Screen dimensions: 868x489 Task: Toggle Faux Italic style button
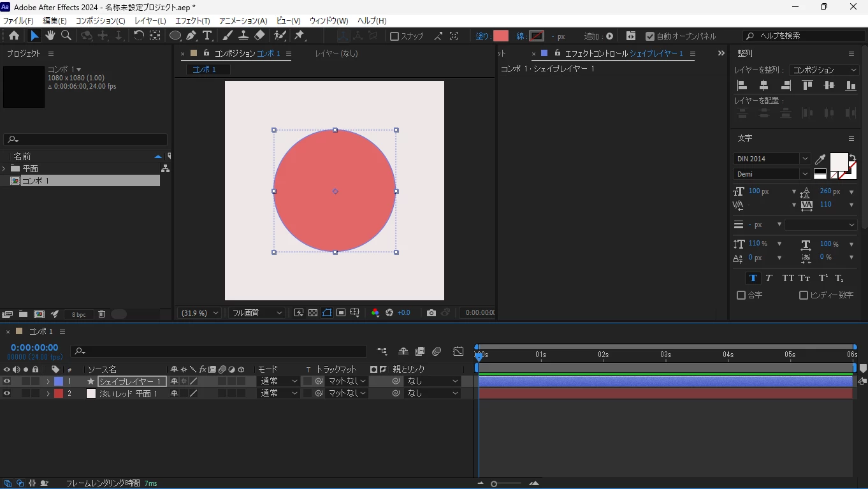pyautogui.click(x=769, y=278)
